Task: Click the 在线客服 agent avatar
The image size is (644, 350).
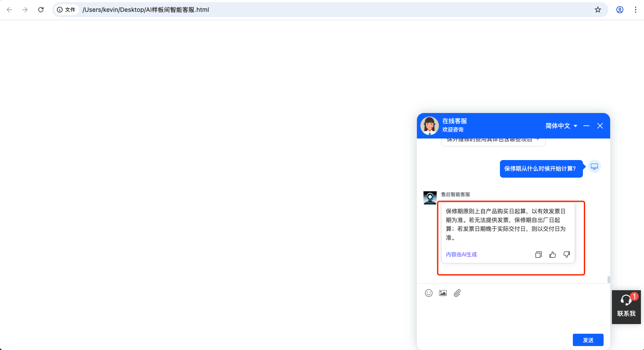Action: pyautogui.click(x=430, y=126)
